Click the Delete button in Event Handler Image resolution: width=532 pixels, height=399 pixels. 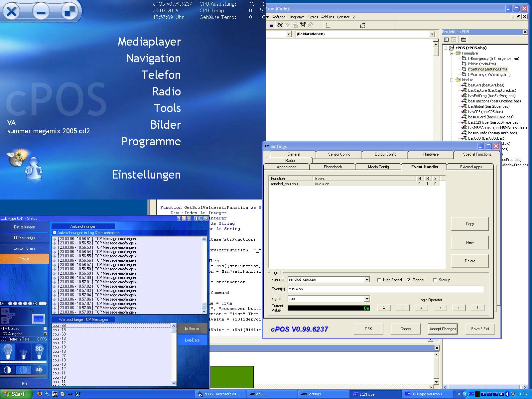[x=470, y=261]
